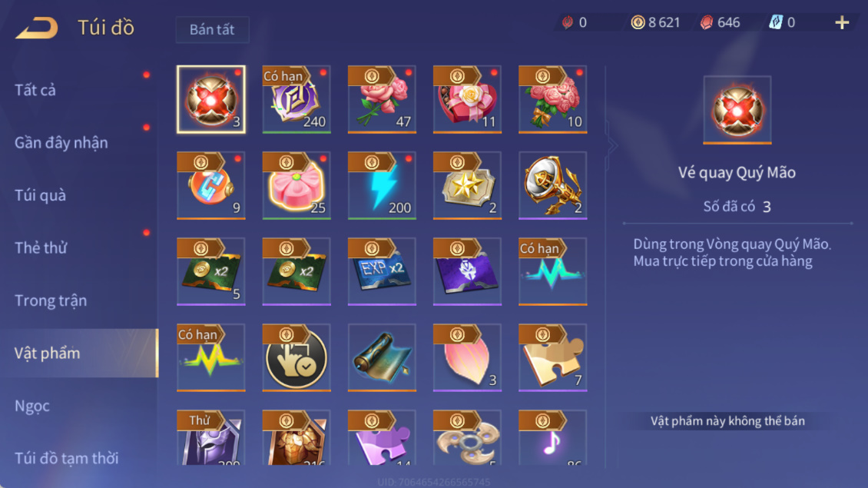Click the Bán tất button
The image size is (868, 488).
click(x=212, y=29)
